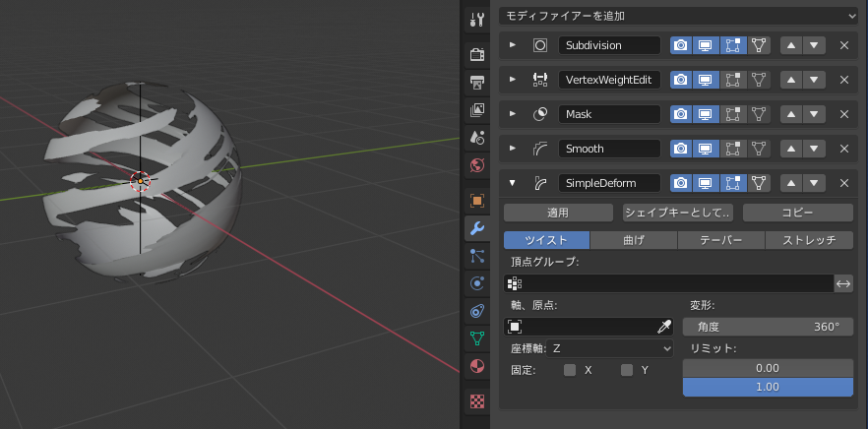Screen dimensions: 868x429
Task: Move the Mask modifier up
Action: 791,114
